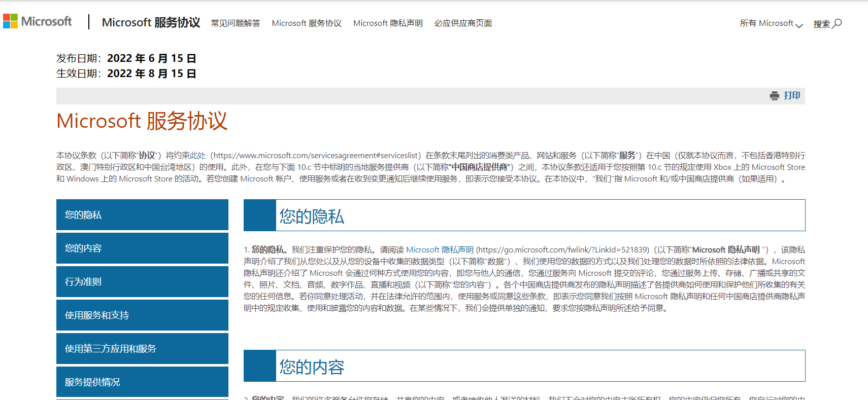Image resolution: width=868 pixels, height=400 pixels.
Task: Click the red Microsoft 服务协议 page title
Action: 142,121
